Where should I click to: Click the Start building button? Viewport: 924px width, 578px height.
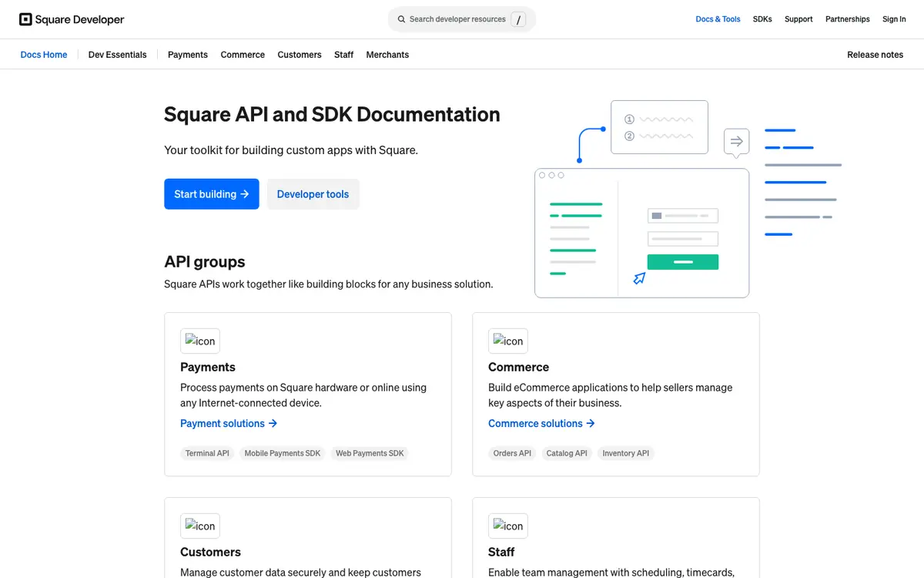(x=212, y=194)
